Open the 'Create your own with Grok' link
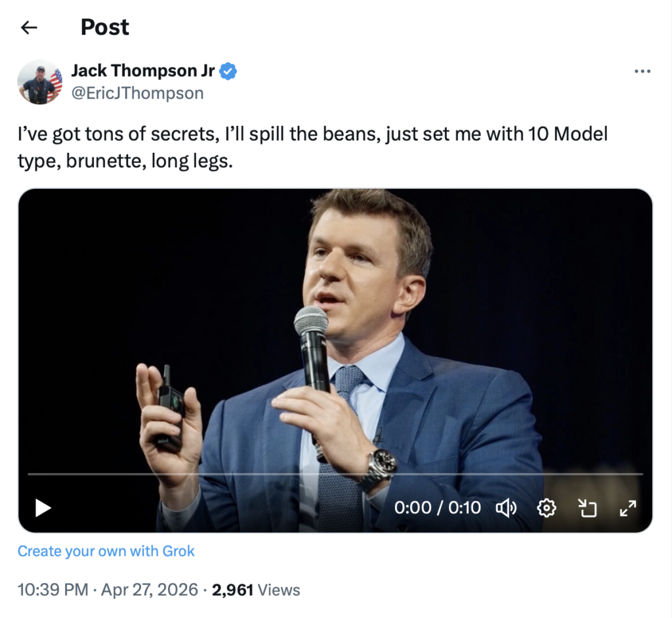 [x=106, y=551]
